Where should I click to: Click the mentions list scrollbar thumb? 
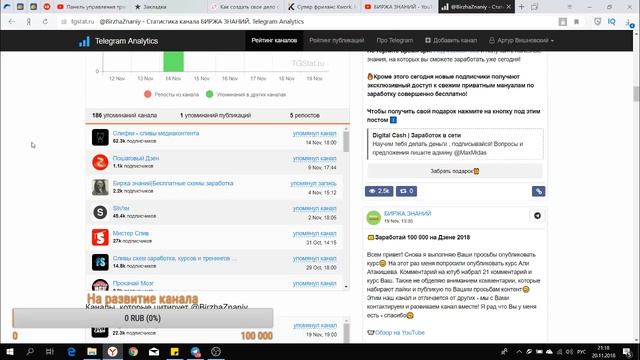(346, 141)
